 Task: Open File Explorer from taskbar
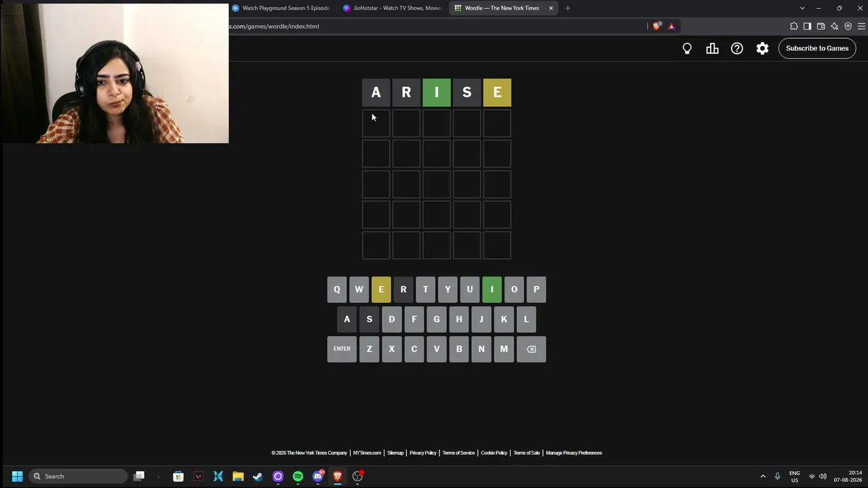[x=238, y=476]
